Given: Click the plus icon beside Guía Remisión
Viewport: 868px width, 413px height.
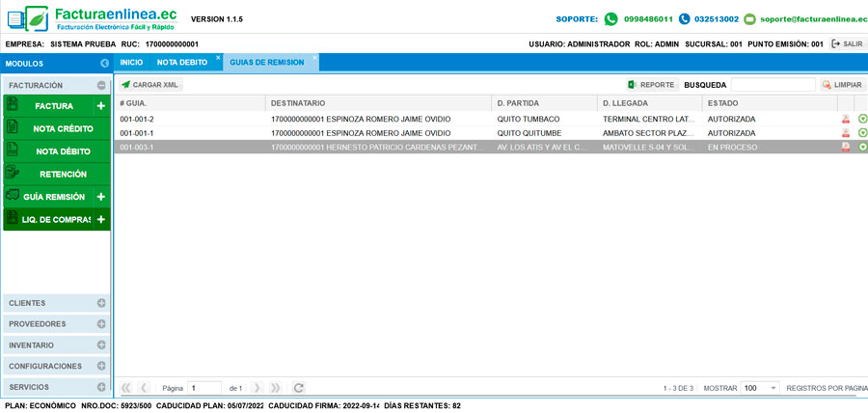Looking at the screenshot, I should [100, 197].
